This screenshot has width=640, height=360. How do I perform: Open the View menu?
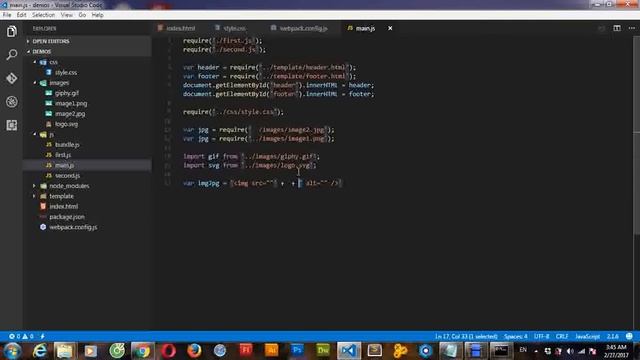(x=67, y=15)
